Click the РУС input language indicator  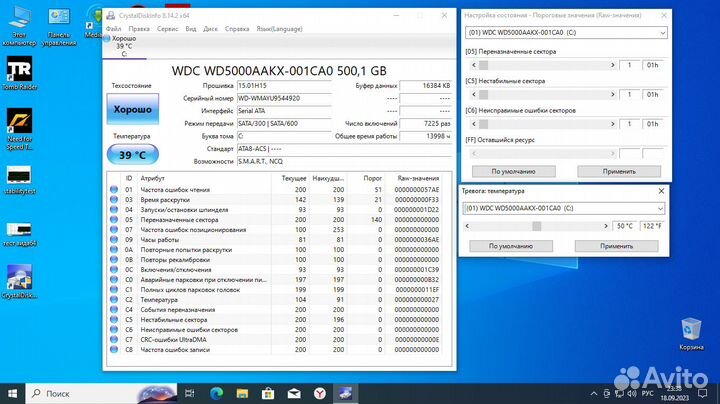tap(647, 394)
